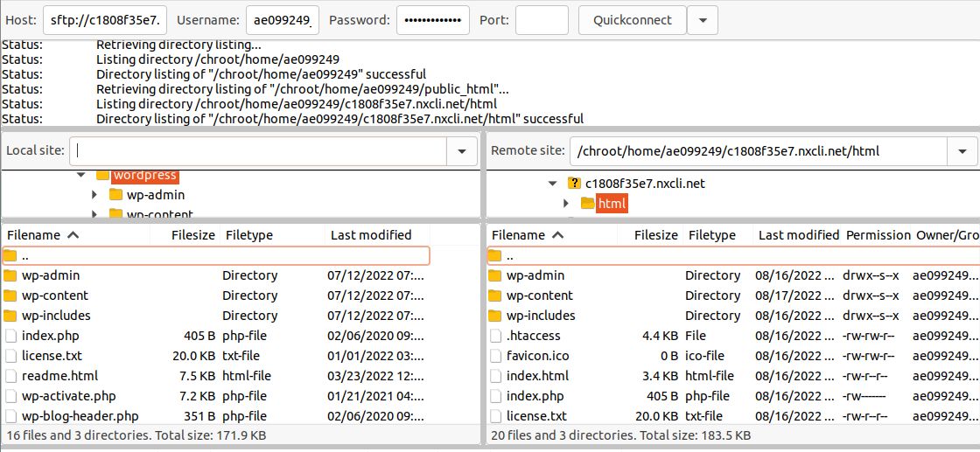Click the Password input field

tap(433, 20)
